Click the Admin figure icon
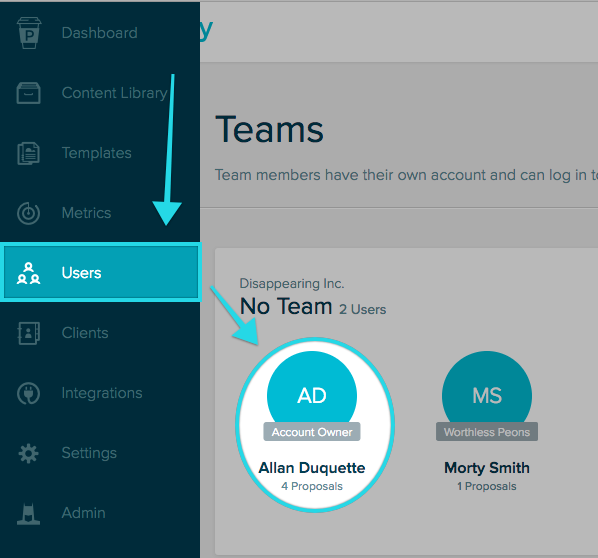Viewport: 598px width, 558px height. tap(29, 514)
